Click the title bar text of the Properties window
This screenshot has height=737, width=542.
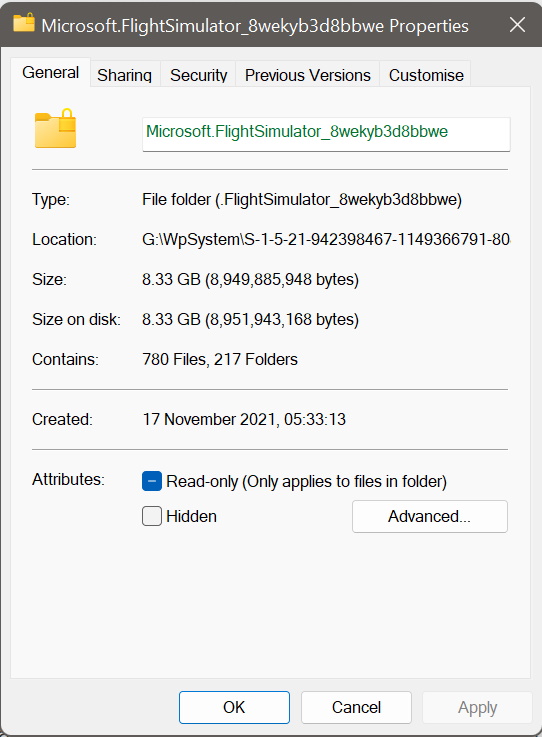255,26
